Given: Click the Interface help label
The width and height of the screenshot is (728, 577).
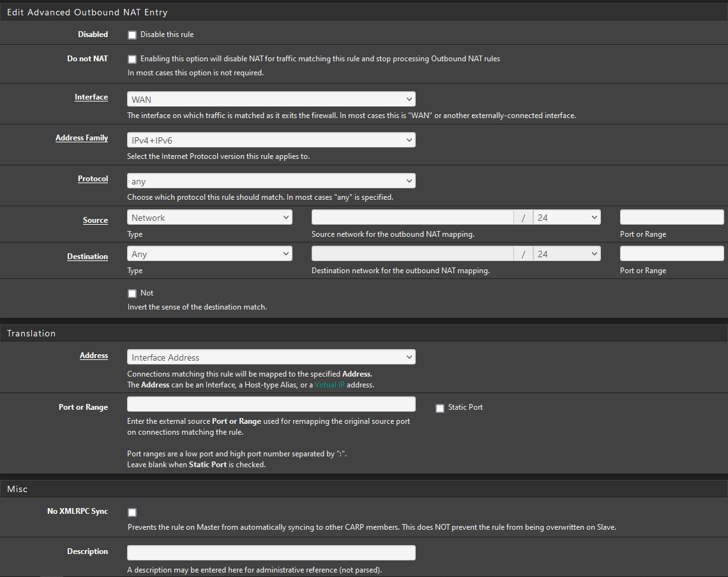Looking at the screenshot, I should click(91, 97).
